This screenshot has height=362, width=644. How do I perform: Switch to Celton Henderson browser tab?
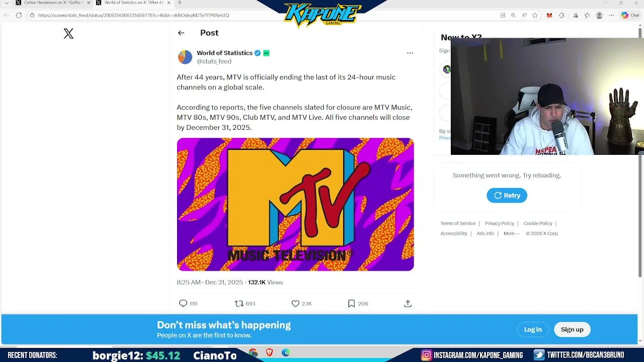point(53,3)
